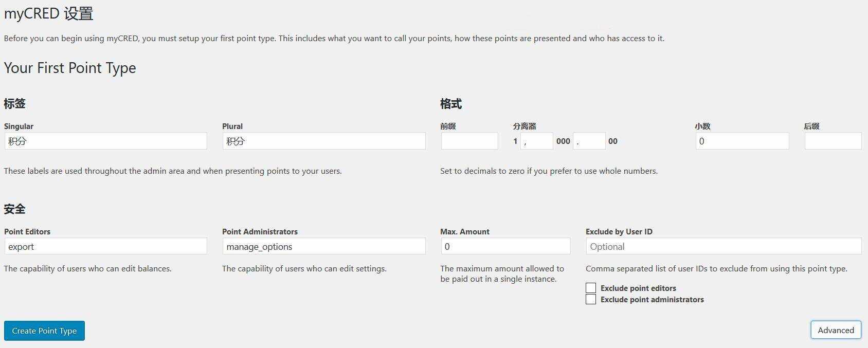Click the Plural label input field
This screenshot has width=868, height=348.
323,140
